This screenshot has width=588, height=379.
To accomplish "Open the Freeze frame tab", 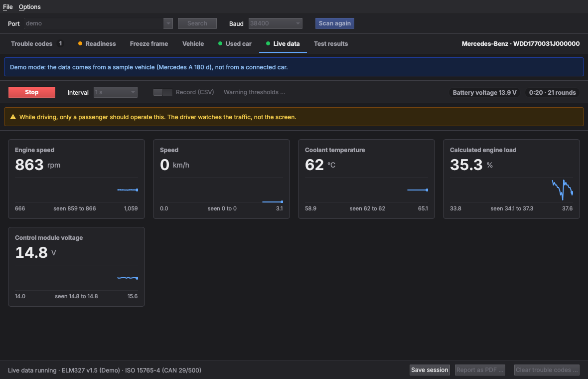I will tap(149, 44).
